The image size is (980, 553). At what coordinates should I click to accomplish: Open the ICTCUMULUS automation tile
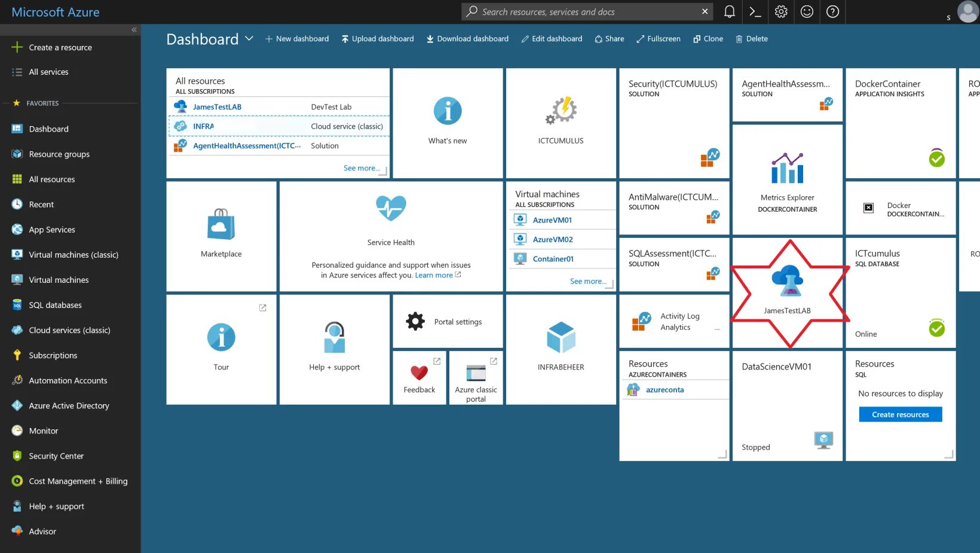click(561, 123)
